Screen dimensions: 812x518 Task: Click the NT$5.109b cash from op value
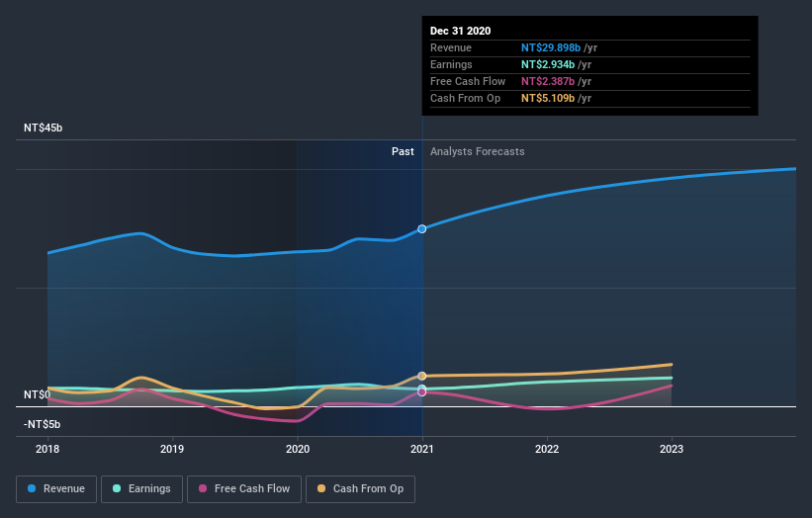click(x=548, y=98)
